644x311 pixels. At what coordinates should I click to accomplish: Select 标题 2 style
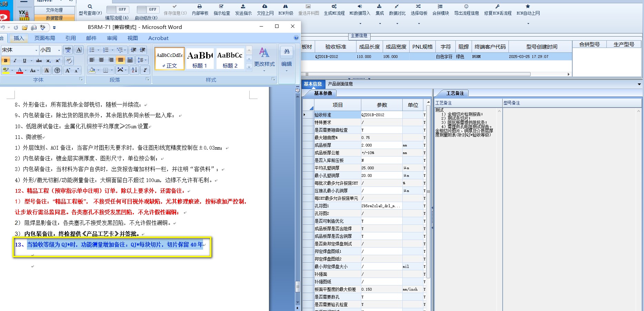pyautogui.click(x=230, y=59)
